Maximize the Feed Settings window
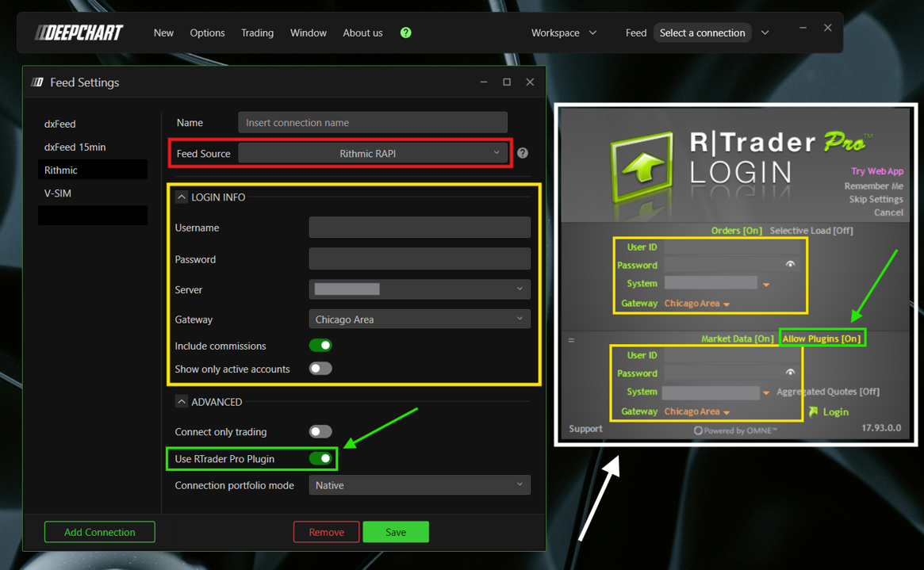The height and width of the screenshot is (570, 924). coord(507,82)
